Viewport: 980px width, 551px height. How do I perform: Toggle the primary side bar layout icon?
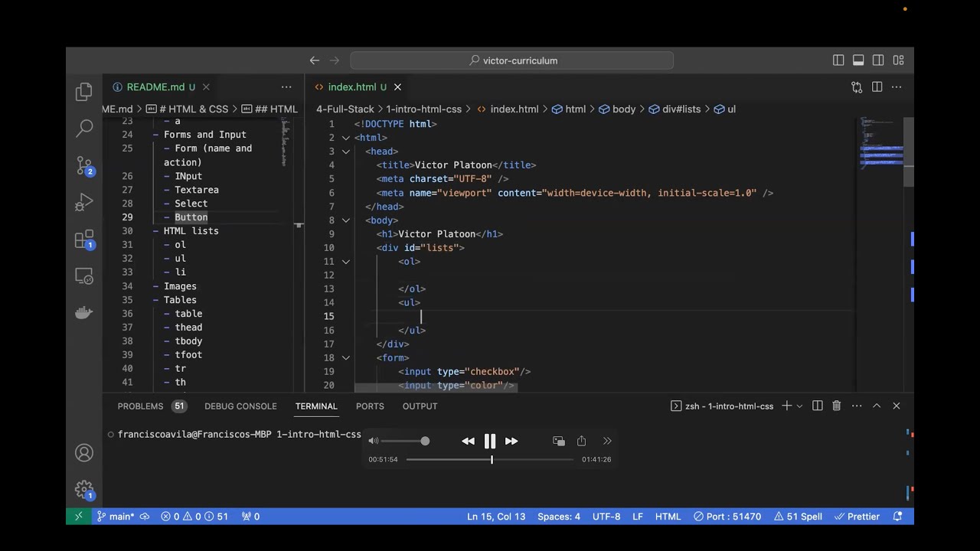[838, 60]
